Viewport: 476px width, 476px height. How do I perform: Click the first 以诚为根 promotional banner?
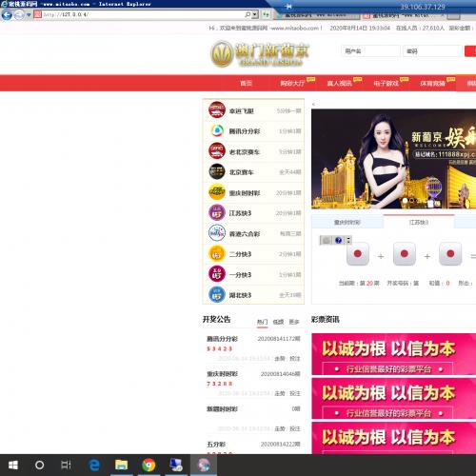click(x=393, y=354)
